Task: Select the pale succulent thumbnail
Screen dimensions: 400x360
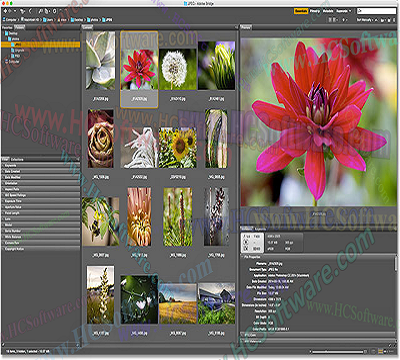Action: 100,60
